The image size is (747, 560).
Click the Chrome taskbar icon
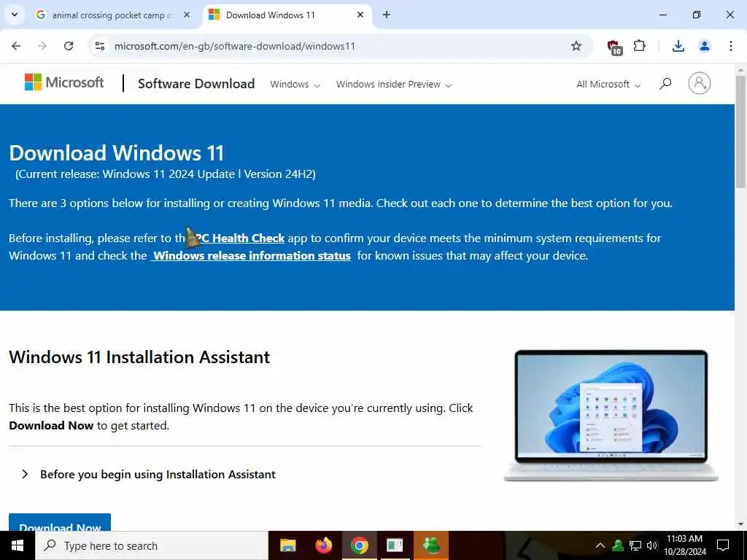pos(359,545)
